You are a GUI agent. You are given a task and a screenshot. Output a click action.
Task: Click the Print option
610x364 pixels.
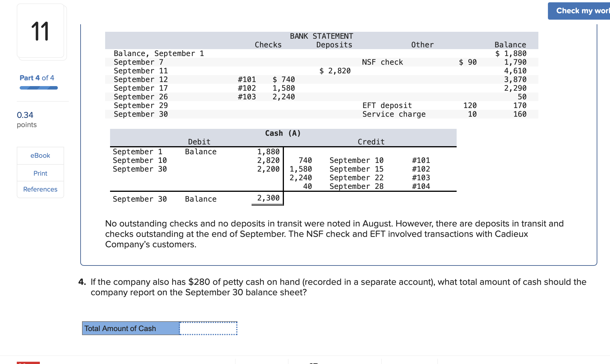[x=40, y=173]
